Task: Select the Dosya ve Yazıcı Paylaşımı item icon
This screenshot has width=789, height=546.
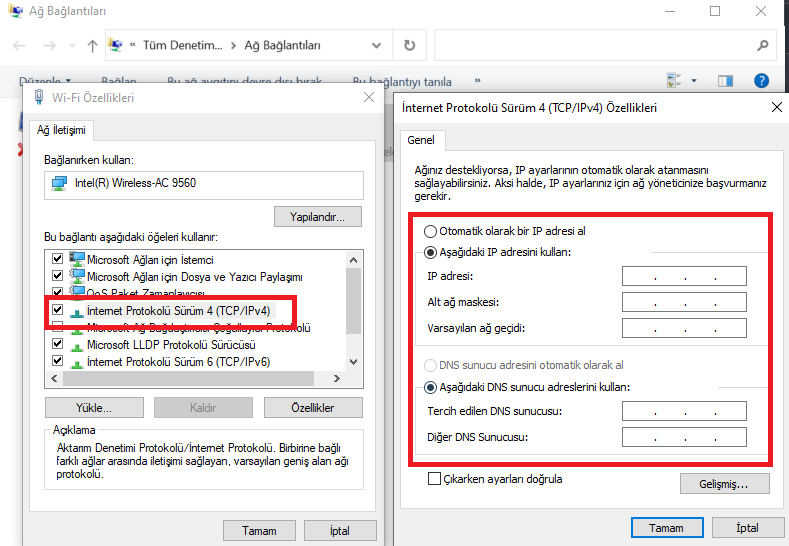Action: (x=76, y=276)
